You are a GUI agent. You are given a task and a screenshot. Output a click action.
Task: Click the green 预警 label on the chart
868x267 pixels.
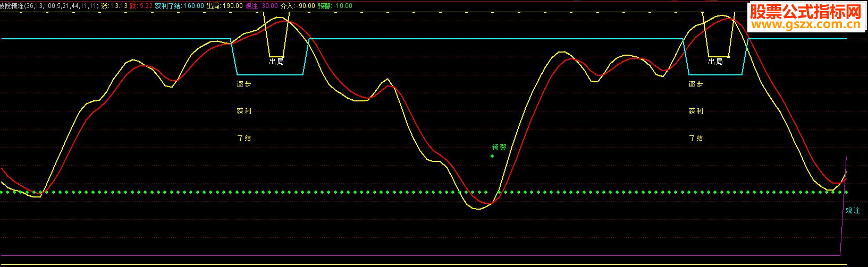(x=499, y=148)
